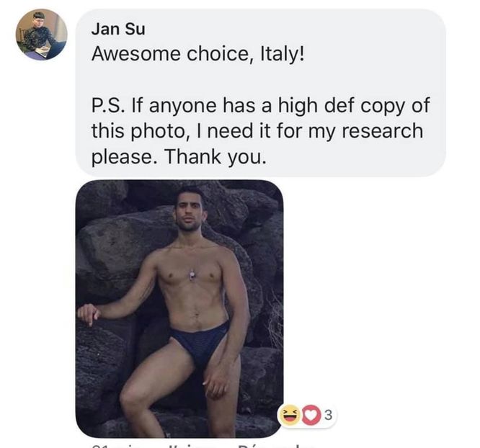480x448 pixels.
Task: Open Jan Su's profile picture
Action: click(42, 35)
